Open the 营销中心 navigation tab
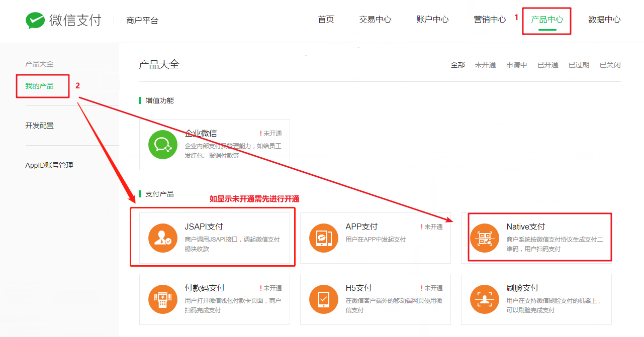 point(490,20)
